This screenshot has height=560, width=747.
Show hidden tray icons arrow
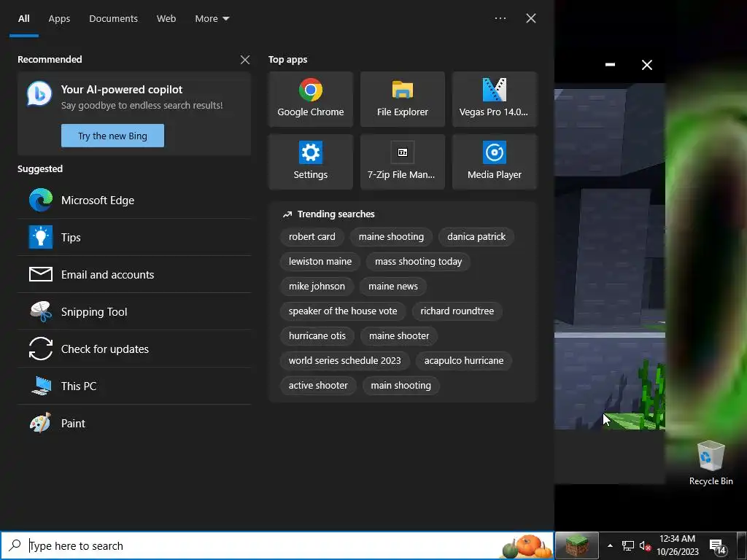pos(610,545)
